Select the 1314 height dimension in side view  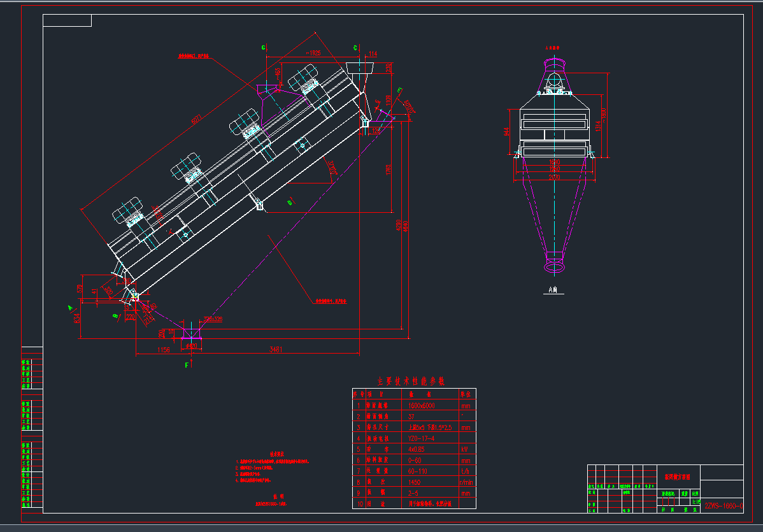pos(597,126)
